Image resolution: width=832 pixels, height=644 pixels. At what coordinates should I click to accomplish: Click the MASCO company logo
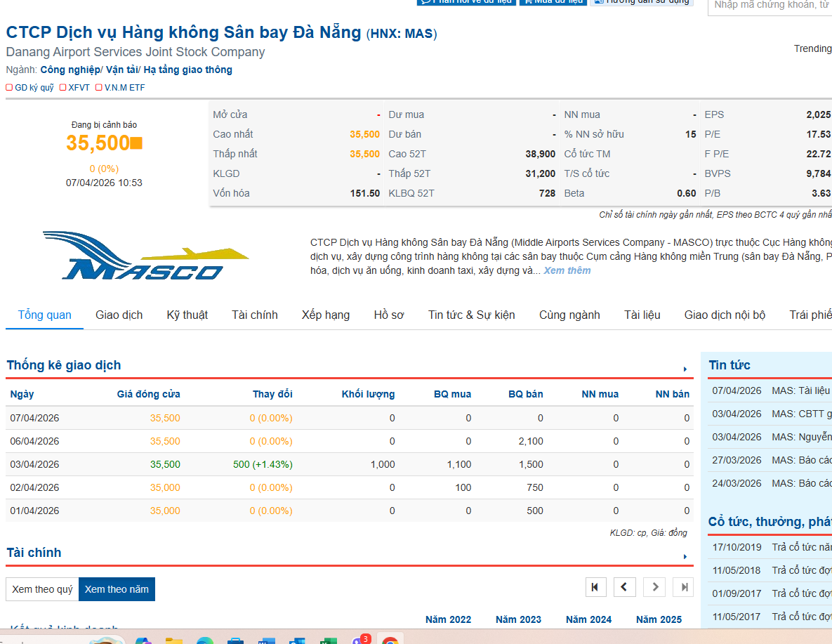(x=145, y=256)
